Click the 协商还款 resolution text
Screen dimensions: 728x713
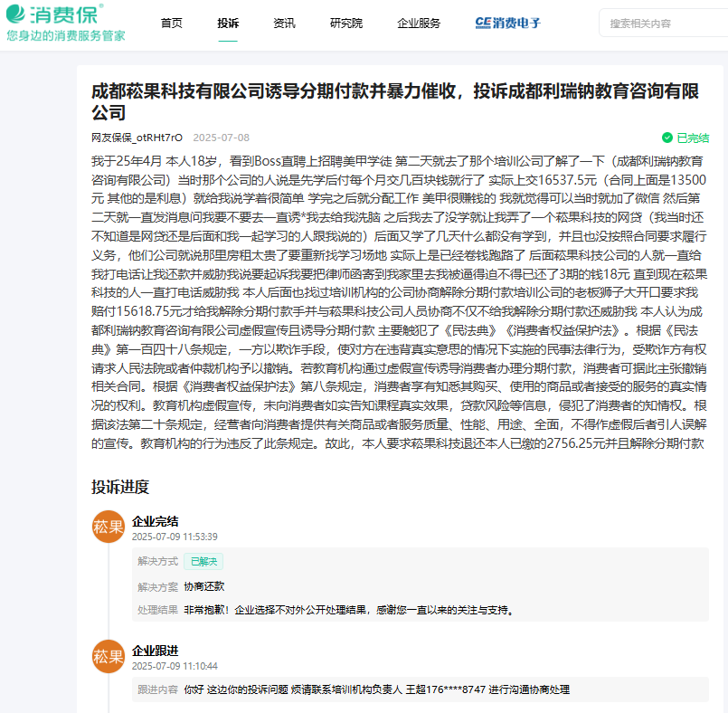pos(204,586)
